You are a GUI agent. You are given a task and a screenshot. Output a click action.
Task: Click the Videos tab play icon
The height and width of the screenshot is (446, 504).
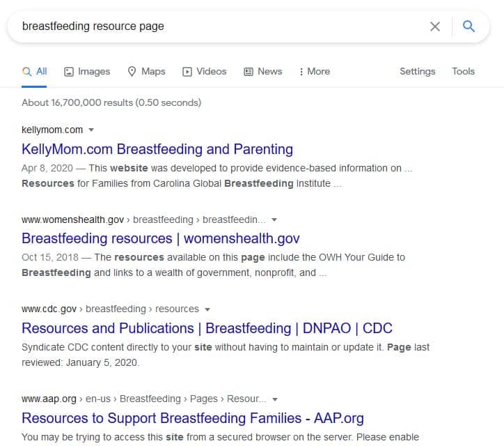pos(187,71)
